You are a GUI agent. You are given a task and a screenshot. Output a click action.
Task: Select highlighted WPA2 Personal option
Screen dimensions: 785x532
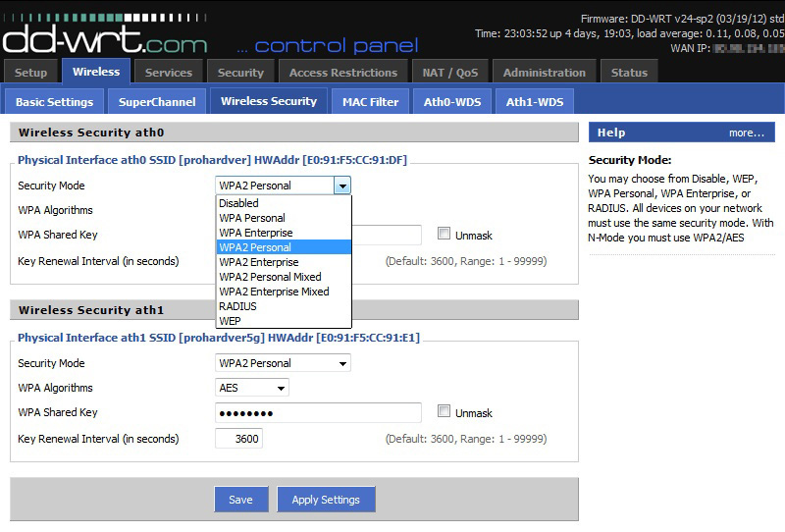pyautogui.click(x=284, y=247)
